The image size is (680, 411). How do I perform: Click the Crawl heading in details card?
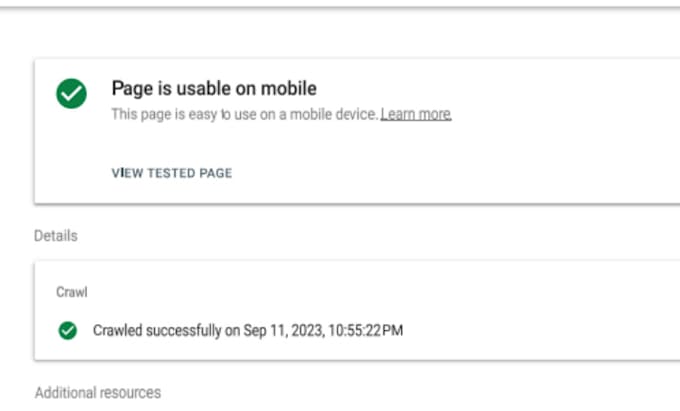(x=72, y=292)
